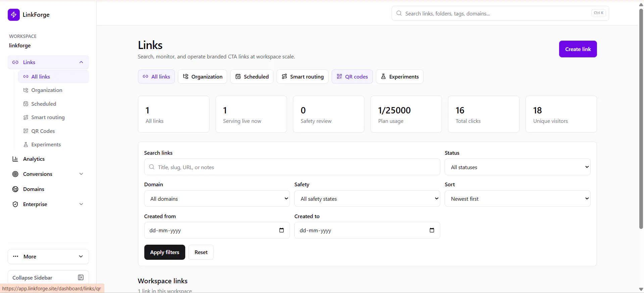This screenshot has height=293, width=644.
Task: Open the More dropdown in sidebar
Action: pos(48,257)
